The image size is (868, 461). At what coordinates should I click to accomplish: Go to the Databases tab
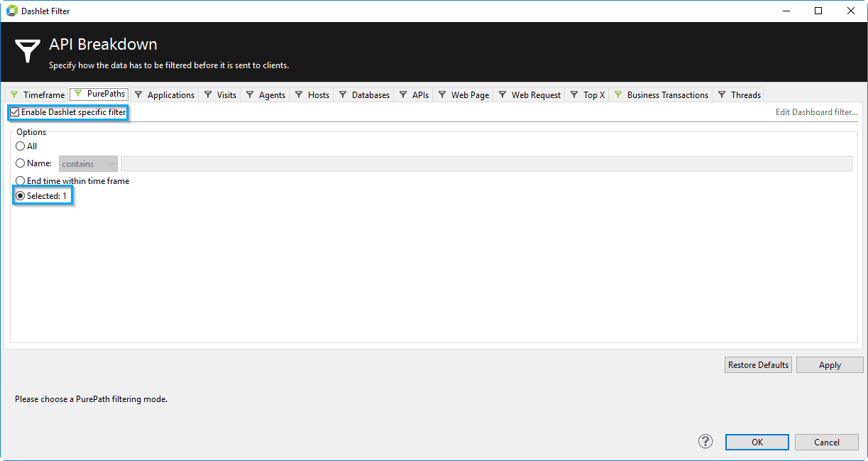click(364, 94)
